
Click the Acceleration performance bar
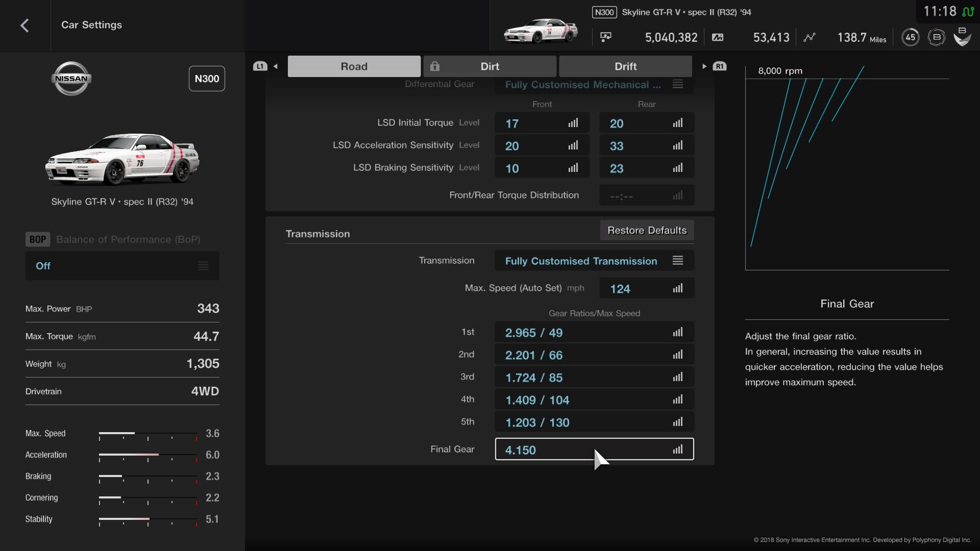click(148, 456)
